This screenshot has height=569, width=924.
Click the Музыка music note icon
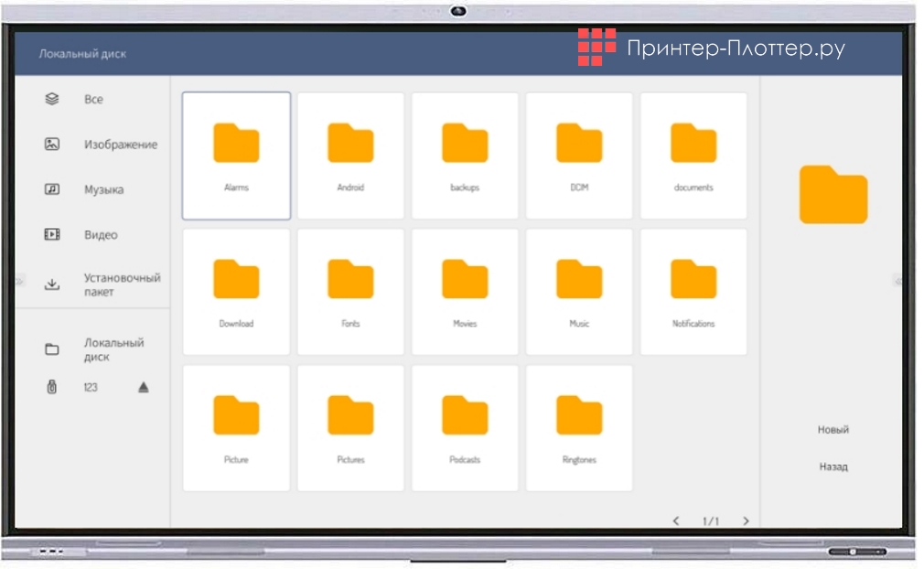(x=51, y=189)
